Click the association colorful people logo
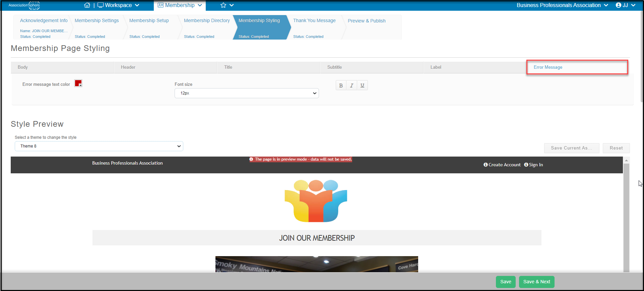Image resolution: width=644 pixels, height=291 pixels. click(316, 201)
